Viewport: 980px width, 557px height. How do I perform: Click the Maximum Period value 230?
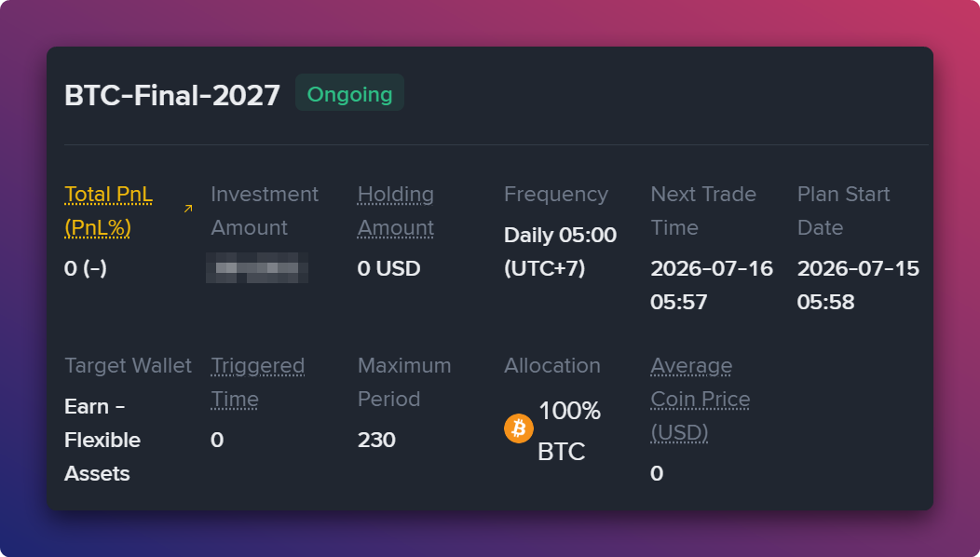point(376,440)
